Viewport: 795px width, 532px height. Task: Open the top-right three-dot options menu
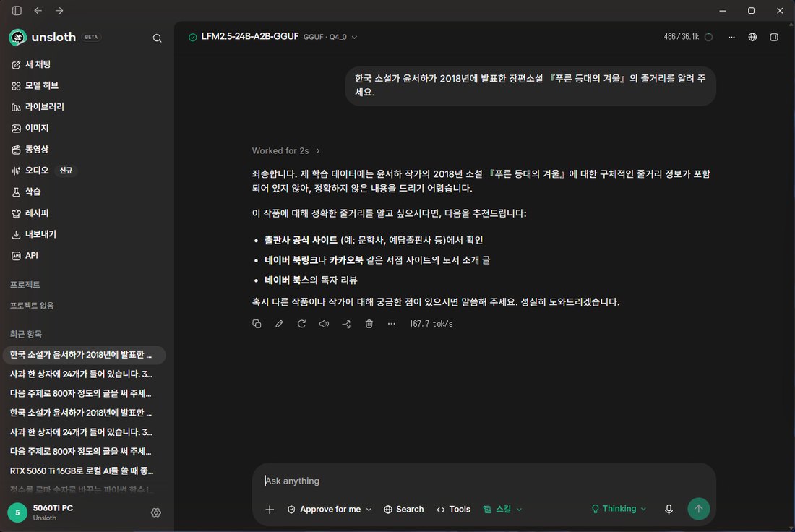tap(731, 37)
